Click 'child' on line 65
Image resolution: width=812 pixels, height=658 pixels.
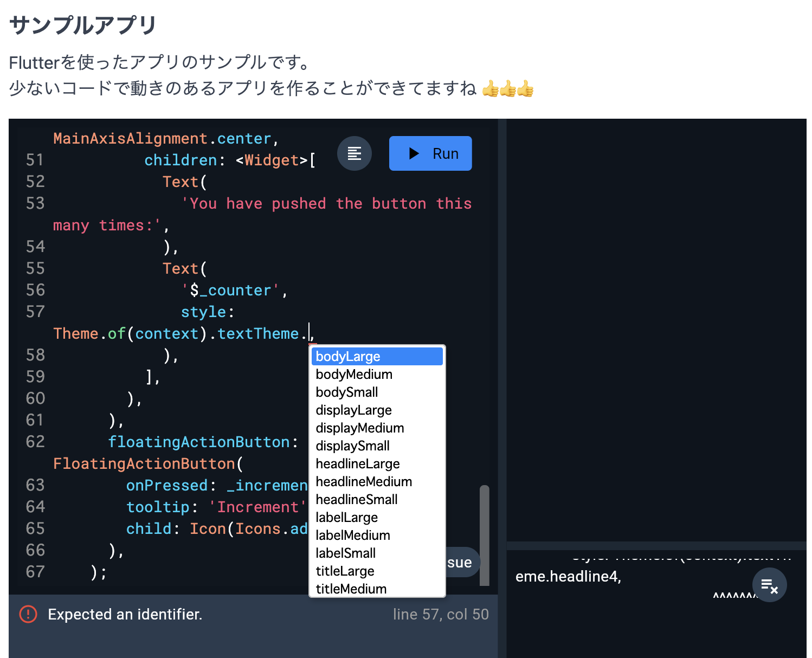coord(149,529)
